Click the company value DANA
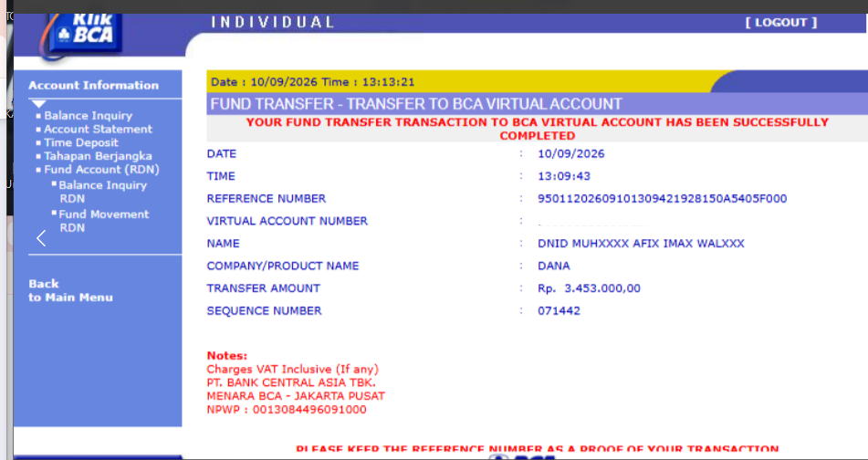868x460 pixels. tap(554, 266)
